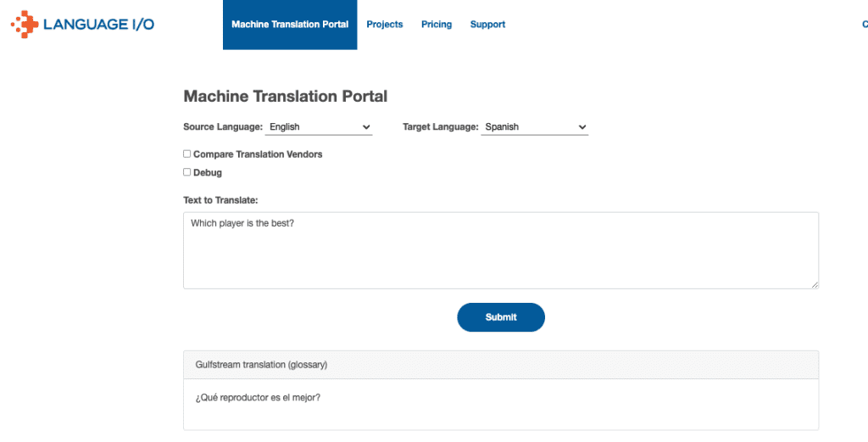Click the Language I/O orange logo icon
Image resolution: width=868 pixels, height=442 pixels.
25,25
